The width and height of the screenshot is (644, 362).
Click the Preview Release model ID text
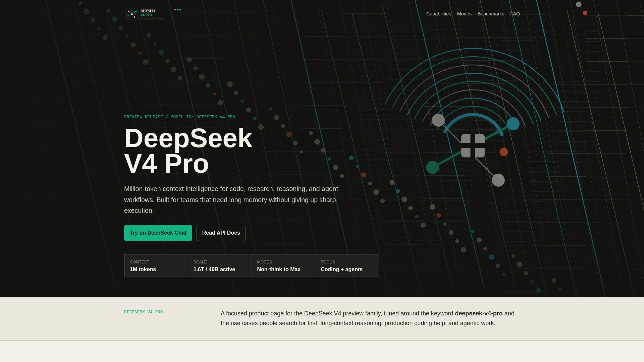179,117
